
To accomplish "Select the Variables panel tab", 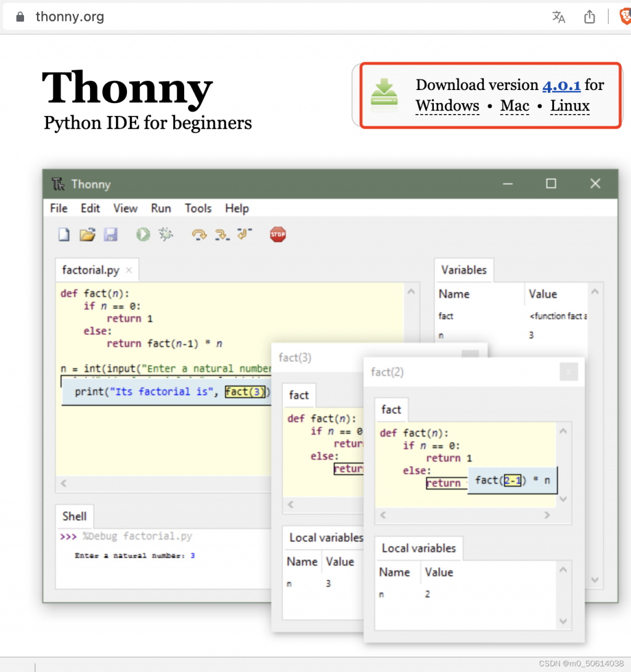I will coord(464,270).
